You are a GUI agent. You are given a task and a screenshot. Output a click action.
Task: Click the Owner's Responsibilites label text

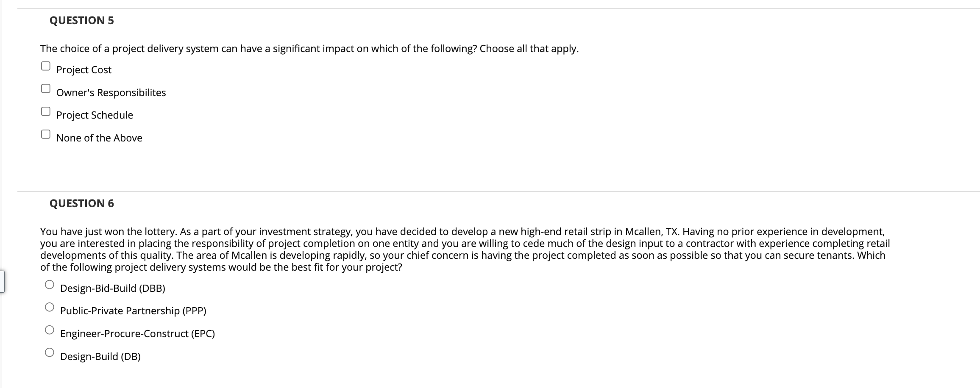(111, 92)
